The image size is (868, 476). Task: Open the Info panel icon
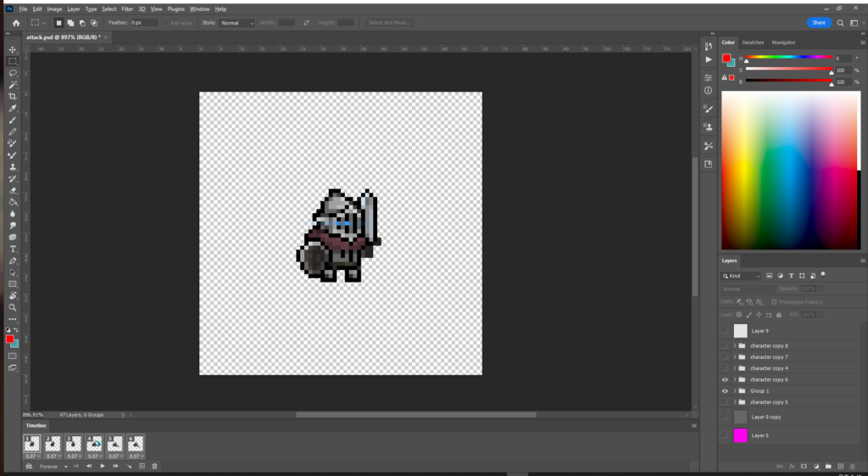(708, 90)
